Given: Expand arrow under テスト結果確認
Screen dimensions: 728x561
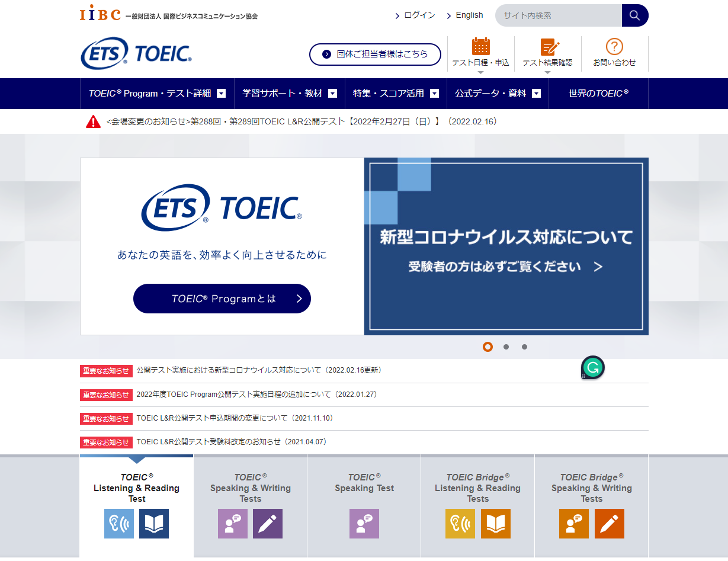Looking at the screenshot, I should point(548,73).
